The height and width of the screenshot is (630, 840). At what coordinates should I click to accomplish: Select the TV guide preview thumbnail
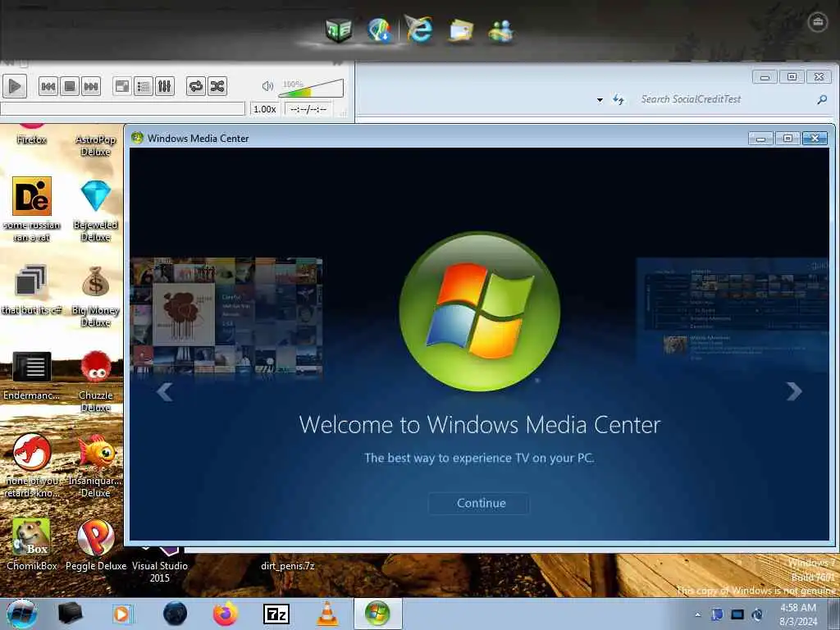click(733, 313)
